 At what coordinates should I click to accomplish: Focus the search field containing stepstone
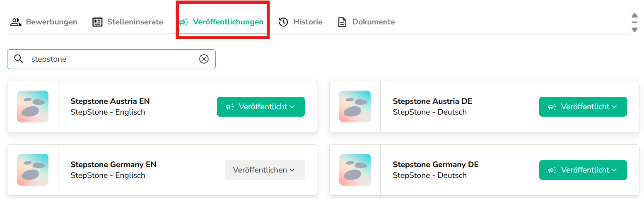tap(111, 59)
